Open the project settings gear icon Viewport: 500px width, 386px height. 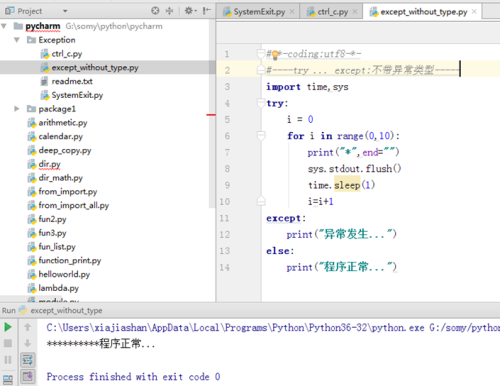tap(190, 11)
